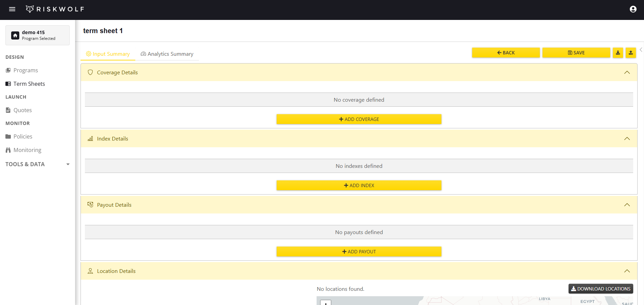The height and width of the screenshot is (305, 644).
Task: Click the hamburger menu icon
Action: (12, 9)
